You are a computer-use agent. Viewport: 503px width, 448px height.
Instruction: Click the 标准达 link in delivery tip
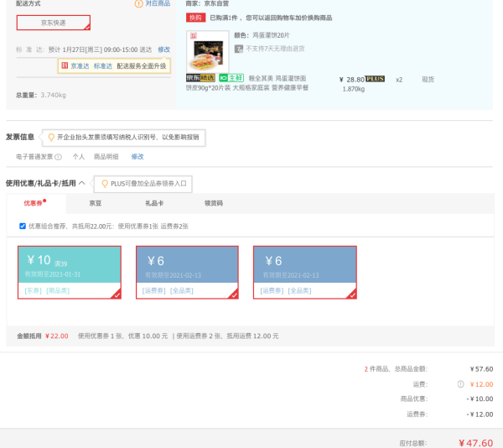tap(102, 66)
